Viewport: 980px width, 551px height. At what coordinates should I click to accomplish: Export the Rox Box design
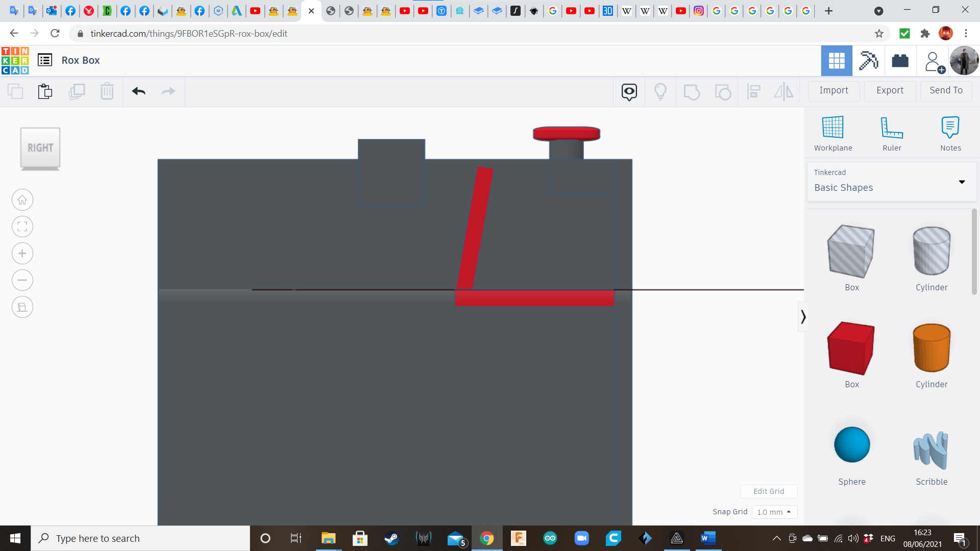pyautogui.click(x=889, y=90)
